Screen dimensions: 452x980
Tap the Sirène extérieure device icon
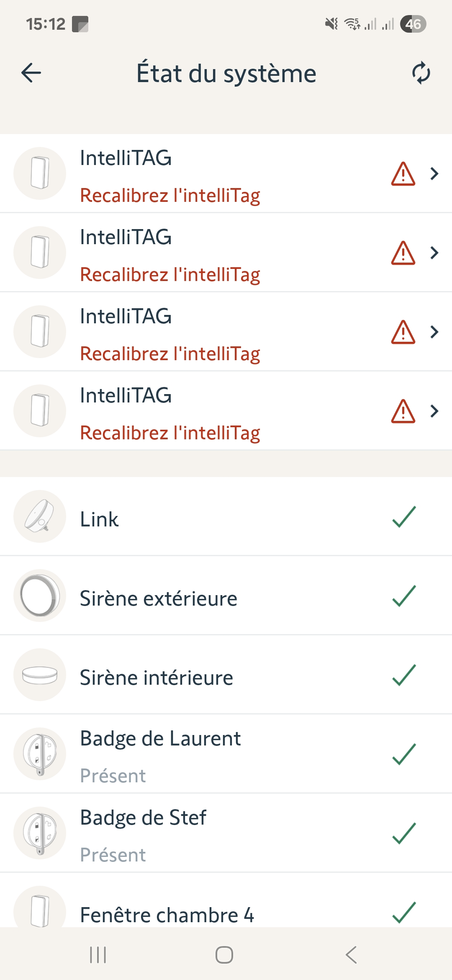click(x=40, y=596)
